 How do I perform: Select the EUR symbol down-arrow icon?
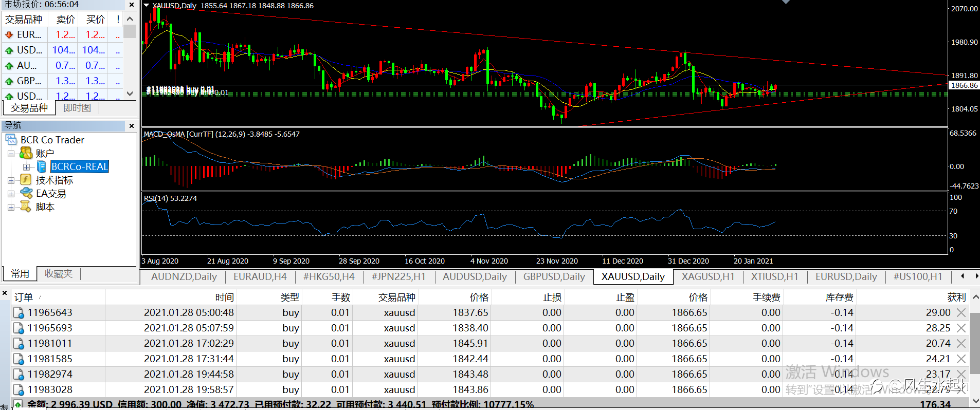point(9,35)
